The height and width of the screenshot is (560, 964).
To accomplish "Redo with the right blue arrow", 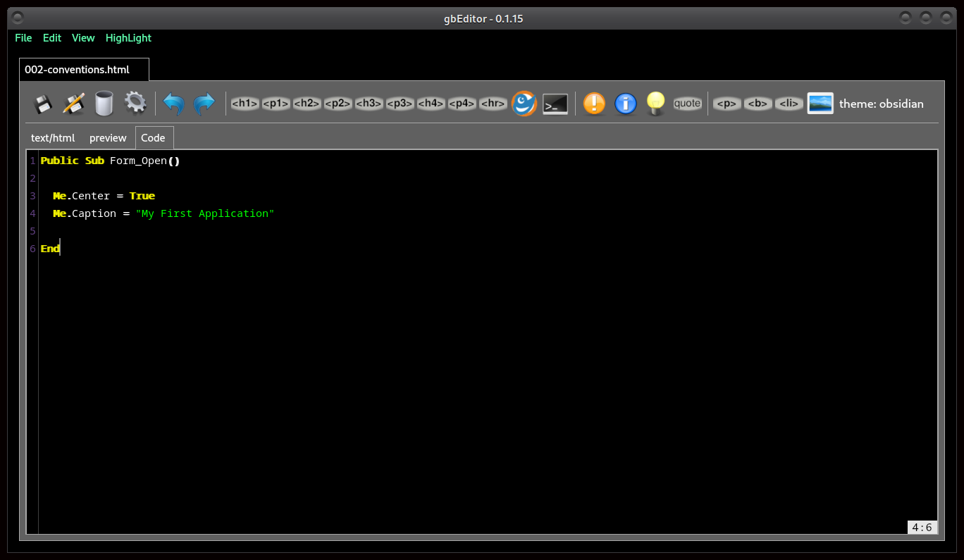I will click(204, 104).
